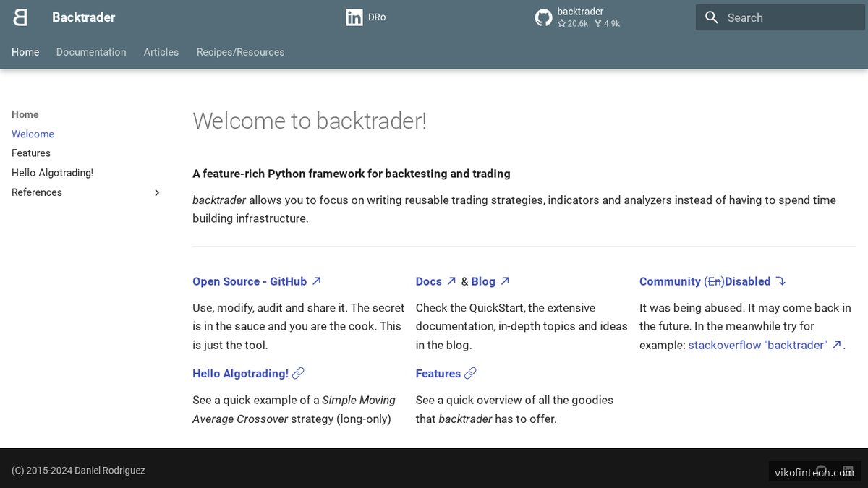The height and width of the screenshot is (488, 868).
Task: Select Welcome in the left sidebar
Action: coord(33,134)
